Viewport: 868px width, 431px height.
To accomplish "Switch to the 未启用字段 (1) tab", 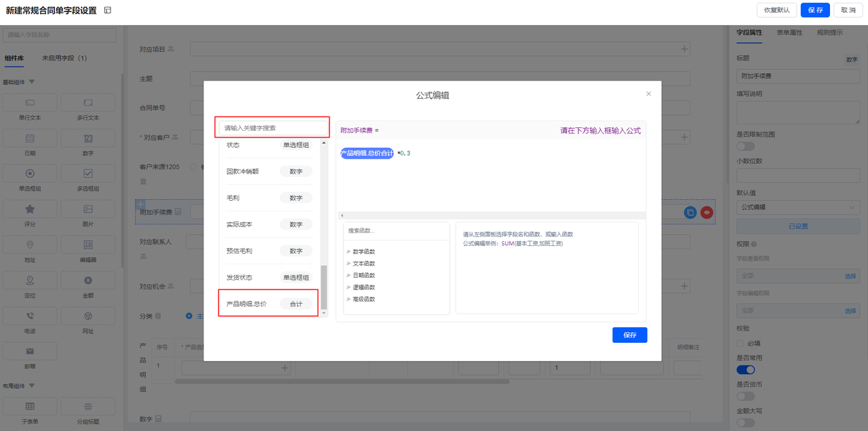I will 64,58.
